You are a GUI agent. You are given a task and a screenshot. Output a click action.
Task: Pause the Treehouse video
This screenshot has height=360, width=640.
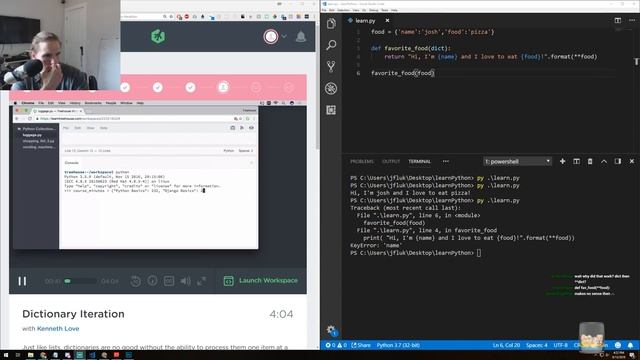pos(22,281)
